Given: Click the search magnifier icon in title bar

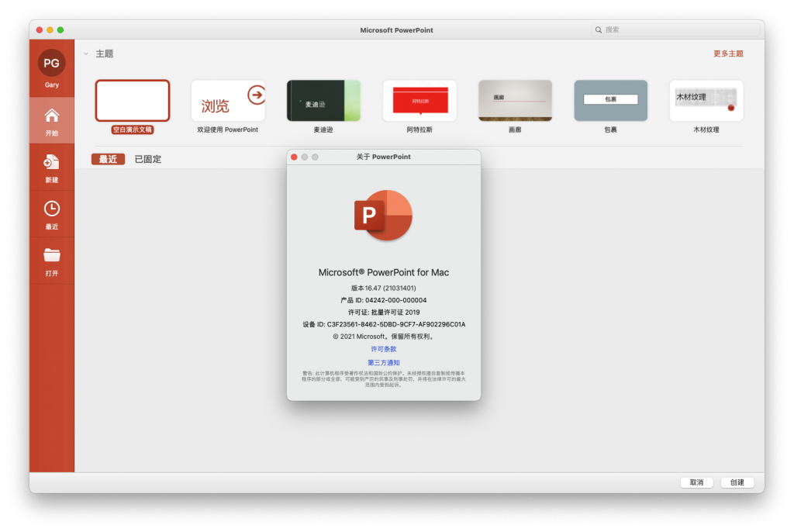Looking at the screenshot, I should [599, 30].
